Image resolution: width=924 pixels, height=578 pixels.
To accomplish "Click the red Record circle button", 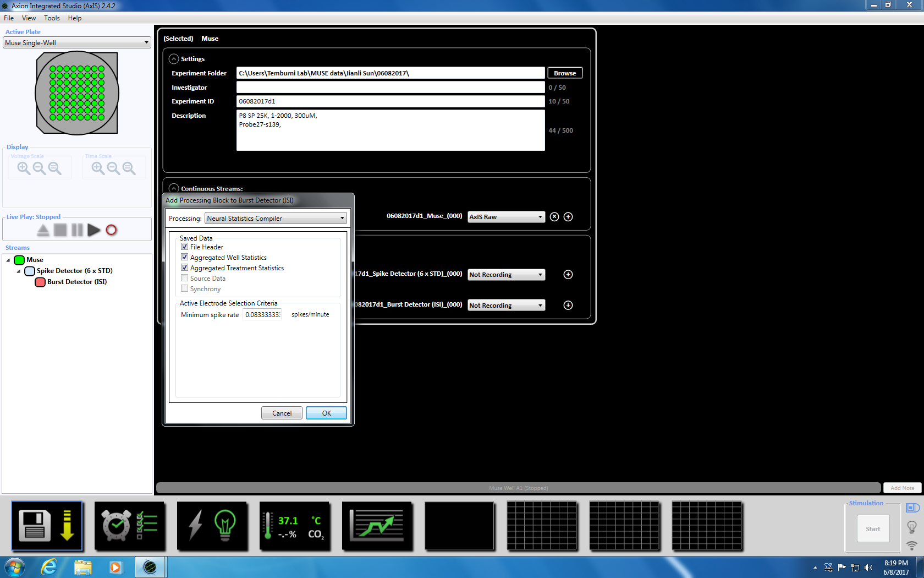I will (x=111, y=230).
